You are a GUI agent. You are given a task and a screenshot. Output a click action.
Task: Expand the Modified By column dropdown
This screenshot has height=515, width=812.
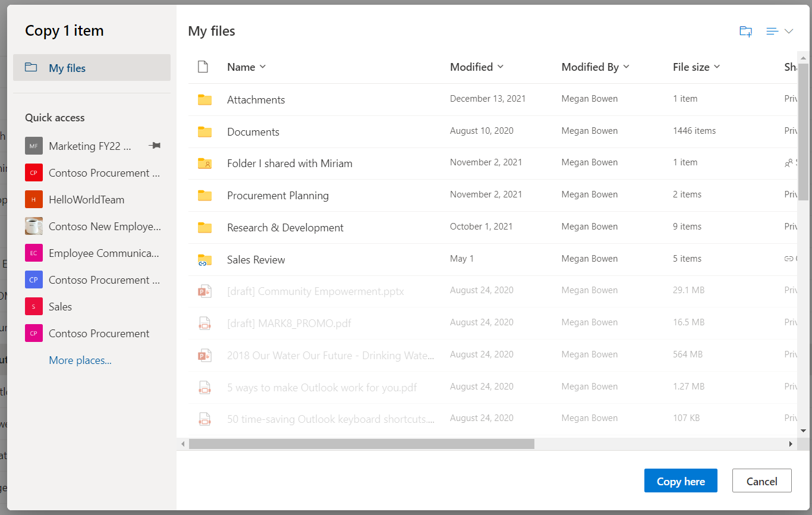626,67
